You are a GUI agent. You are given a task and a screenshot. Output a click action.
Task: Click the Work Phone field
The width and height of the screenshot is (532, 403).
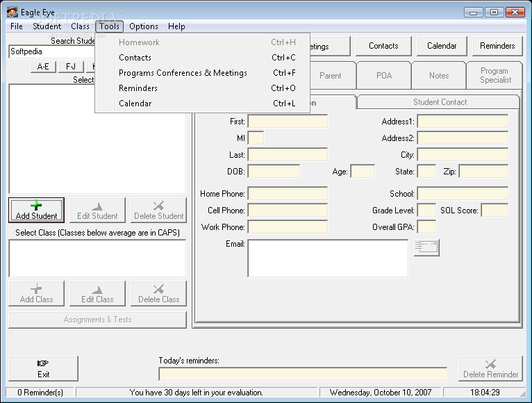[288, 227]
